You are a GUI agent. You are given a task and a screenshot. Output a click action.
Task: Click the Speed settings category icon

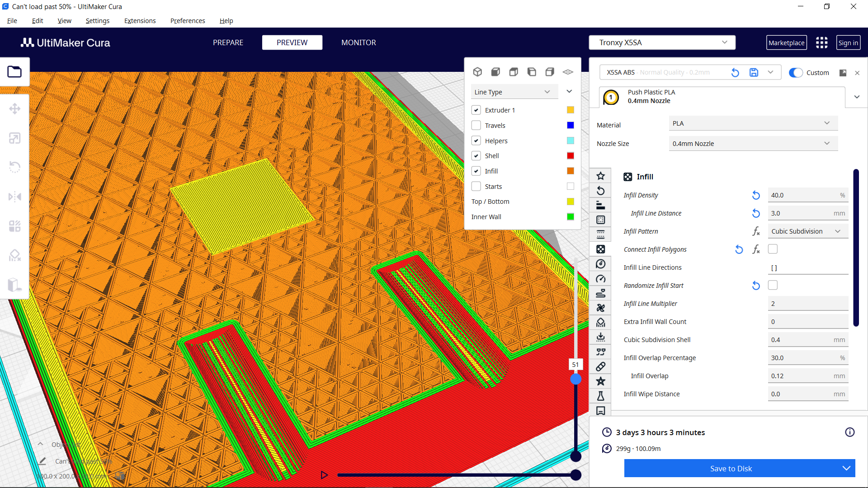(601, 278)
